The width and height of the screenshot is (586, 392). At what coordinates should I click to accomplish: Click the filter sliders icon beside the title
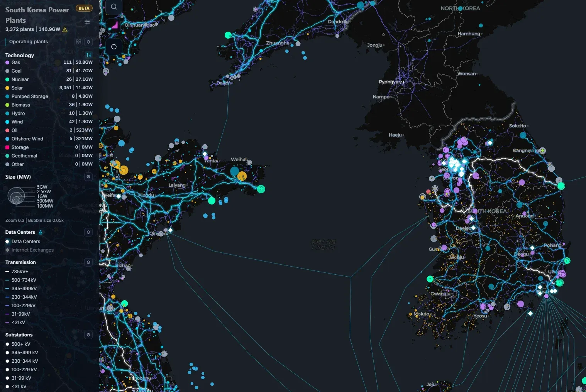point(87,22)
